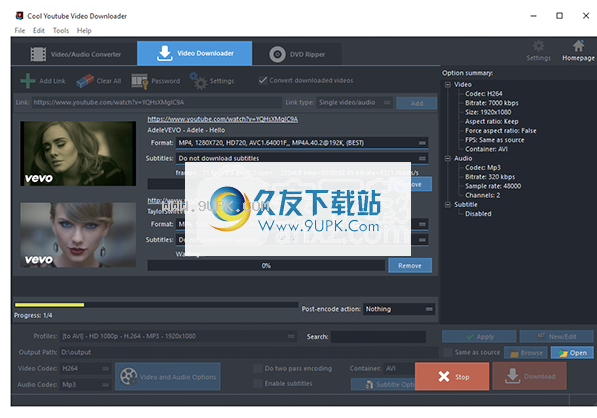The width and height of the screenshot is (597, 418).
Task: Toggle Same as source checkbox
Action: click(448, 353)
